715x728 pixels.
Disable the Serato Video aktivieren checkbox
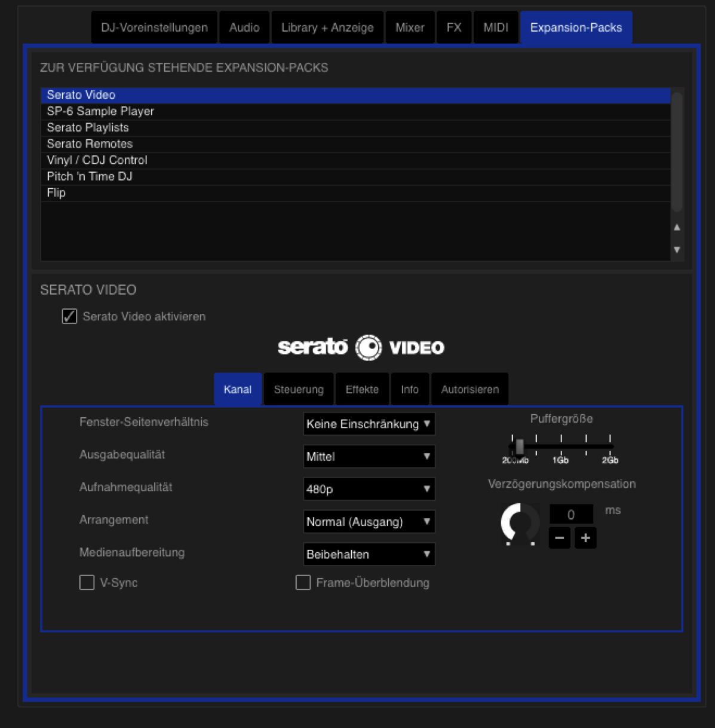(70, 316)
